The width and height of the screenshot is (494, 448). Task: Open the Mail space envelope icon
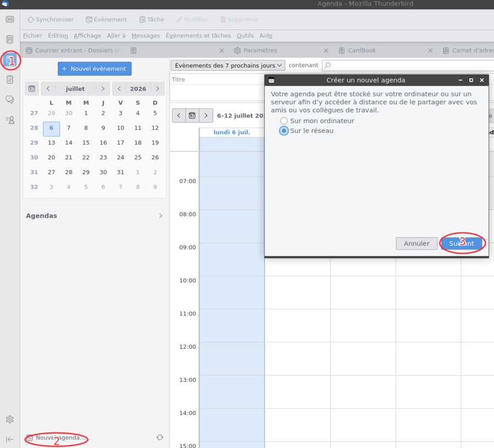(10, 19)
